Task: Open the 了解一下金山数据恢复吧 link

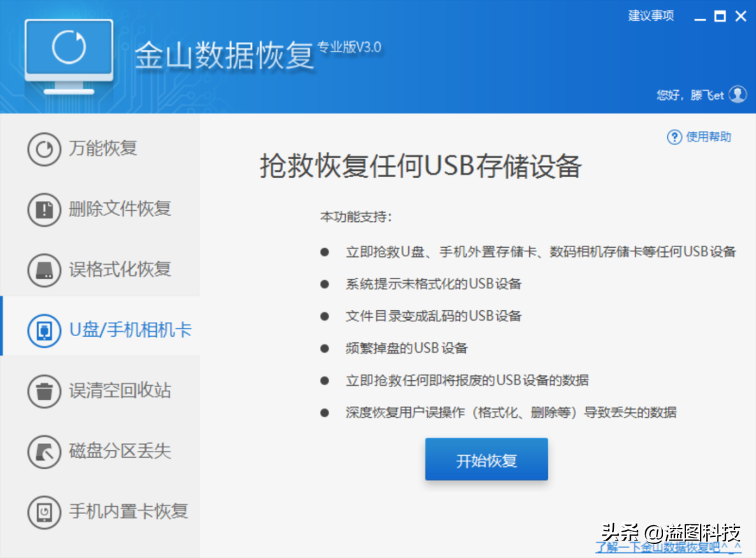Action: (668, 547)
